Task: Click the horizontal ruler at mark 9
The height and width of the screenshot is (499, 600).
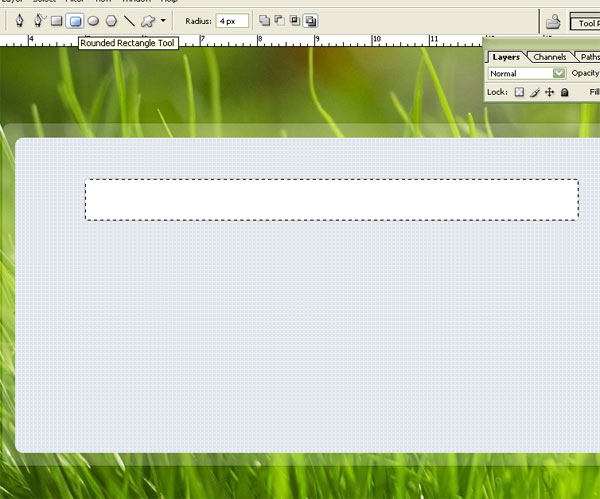Action: pos(317,39)
